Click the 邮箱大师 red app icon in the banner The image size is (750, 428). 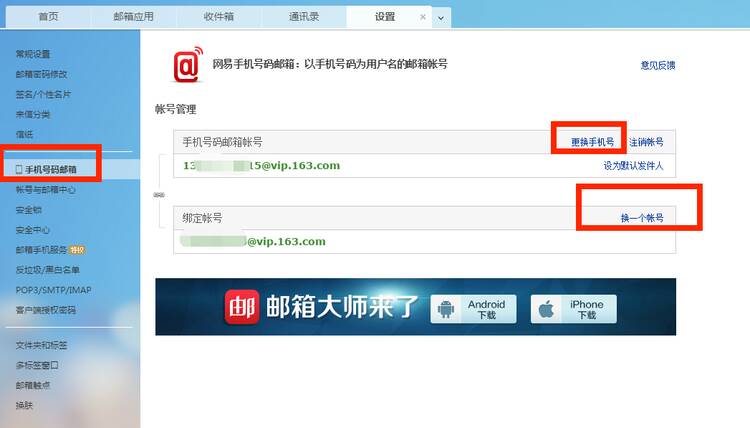[x=242, y=307]
